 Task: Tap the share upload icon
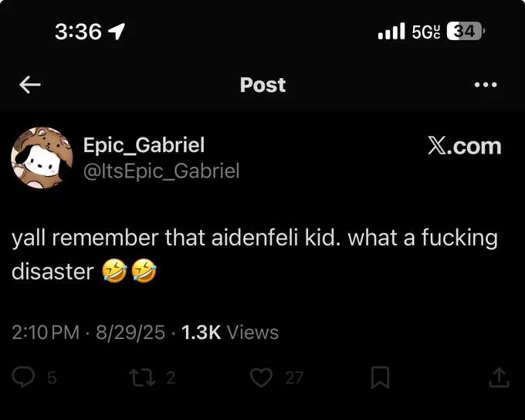tap(499, 378)
